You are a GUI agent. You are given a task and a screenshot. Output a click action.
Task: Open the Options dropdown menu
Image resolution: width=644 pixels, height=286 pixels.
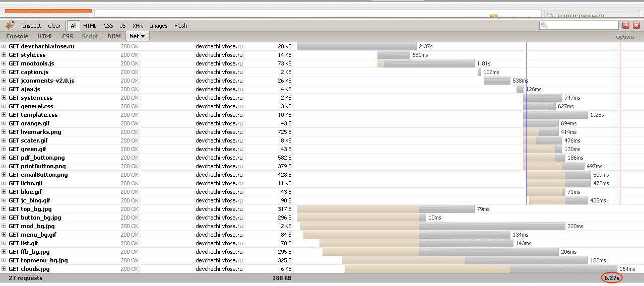coord(627,37)
